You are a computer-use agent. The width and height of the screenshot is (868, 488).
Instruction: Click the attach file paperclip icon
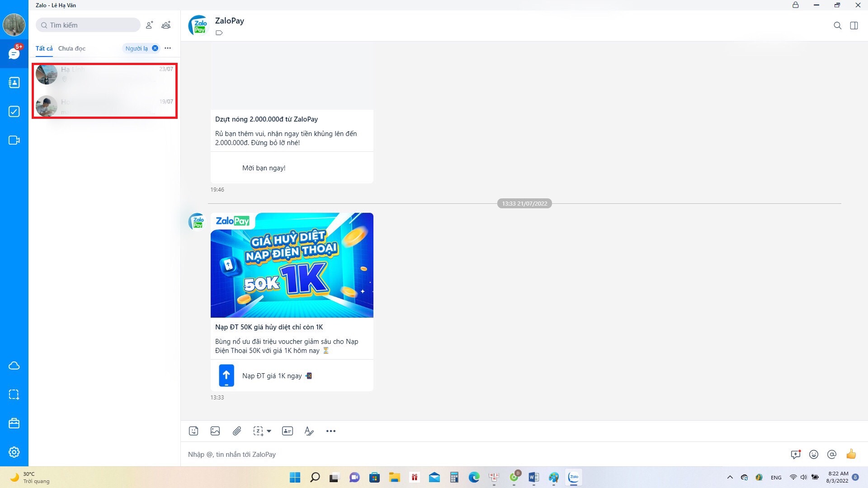pyautogui.click(x=237, y=431)
